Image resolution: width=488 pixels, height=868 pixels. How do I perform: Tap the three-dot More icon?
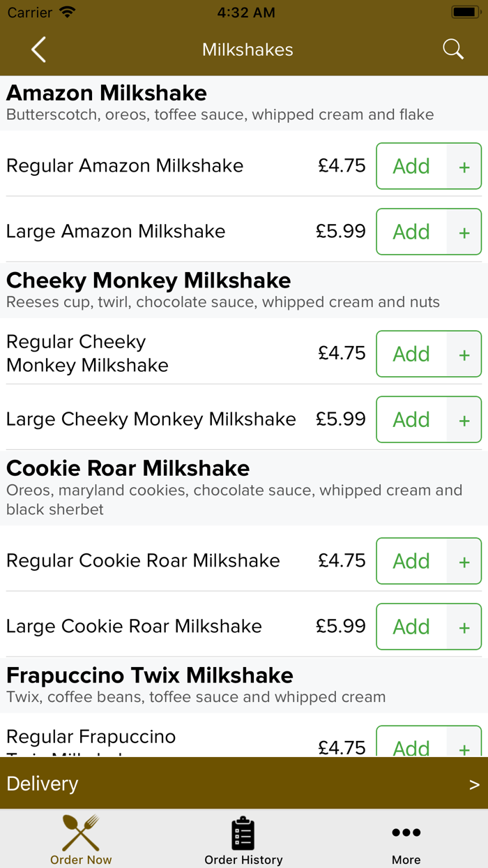click(406, 832)
